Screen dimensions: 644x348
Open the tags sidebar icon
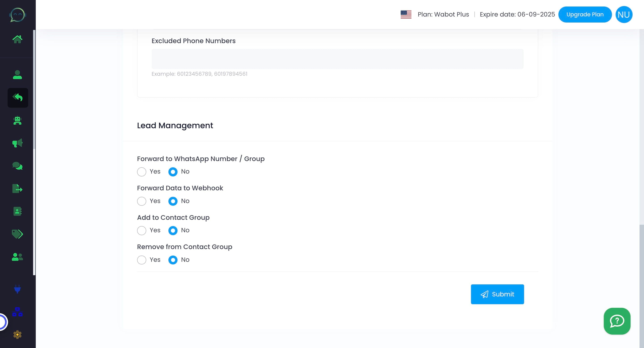(x=17, y=234)
